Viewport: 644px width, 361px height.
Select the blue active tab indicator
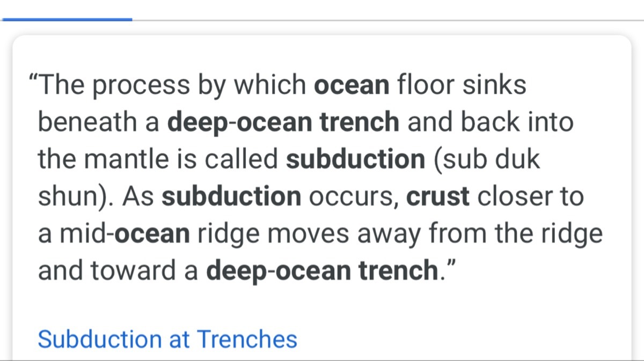(67, 19)
